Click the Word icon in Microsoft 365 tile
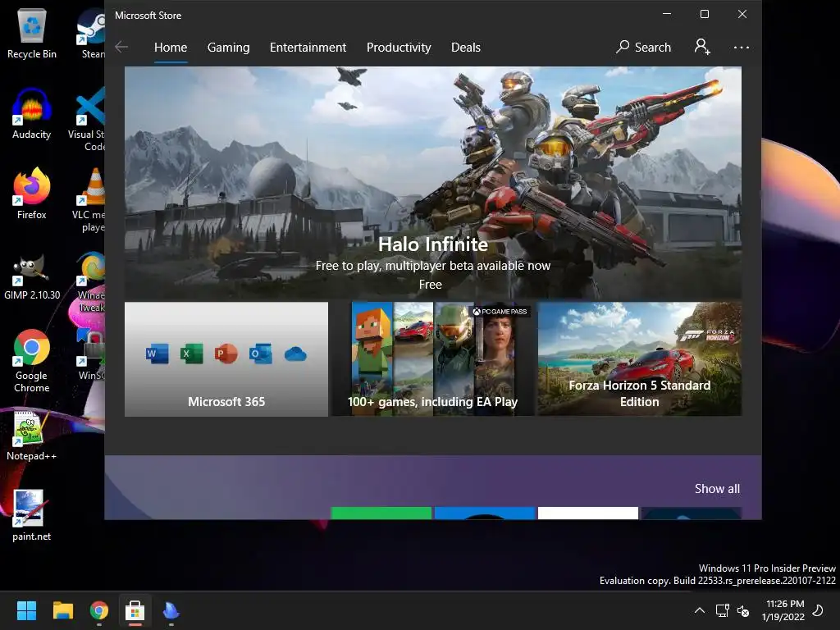 pyautogui.click(x=157, y=354)
